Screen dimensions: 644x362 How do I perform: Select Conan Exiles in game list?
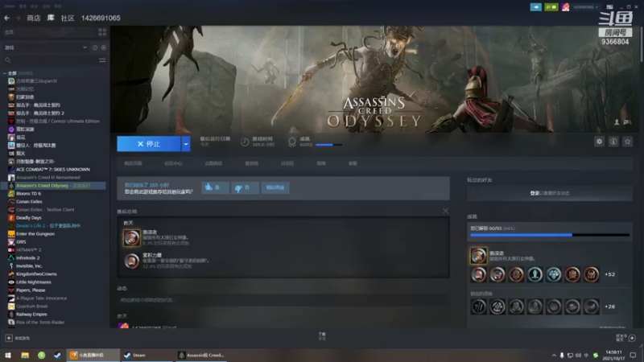[29, 202]
